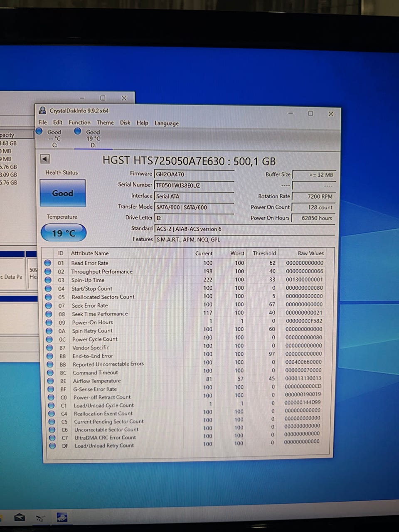Click the Power-off Retract Count status circle
This screenshot has height=532, width=399.
(51, 397)
